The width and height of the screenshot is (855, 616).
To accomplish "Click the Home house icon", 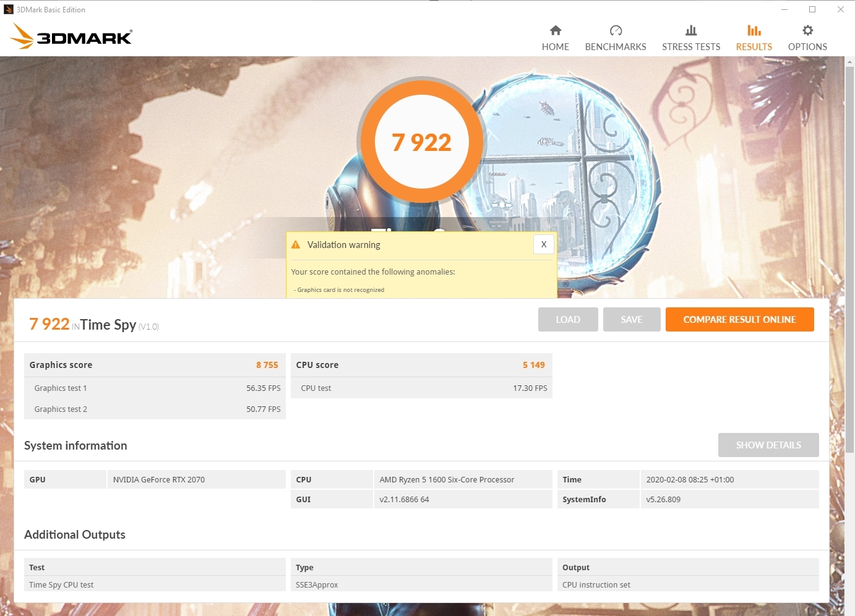I will (556, 30).
